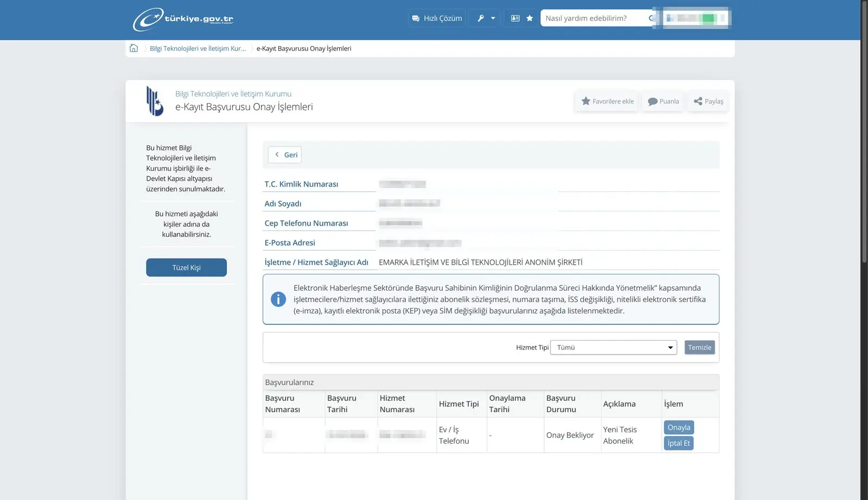Open Bilgi Teknolojileri ve İletişim Kurumu link
Image resolution: width=868 pixels, height=500 pixels.
233,94
